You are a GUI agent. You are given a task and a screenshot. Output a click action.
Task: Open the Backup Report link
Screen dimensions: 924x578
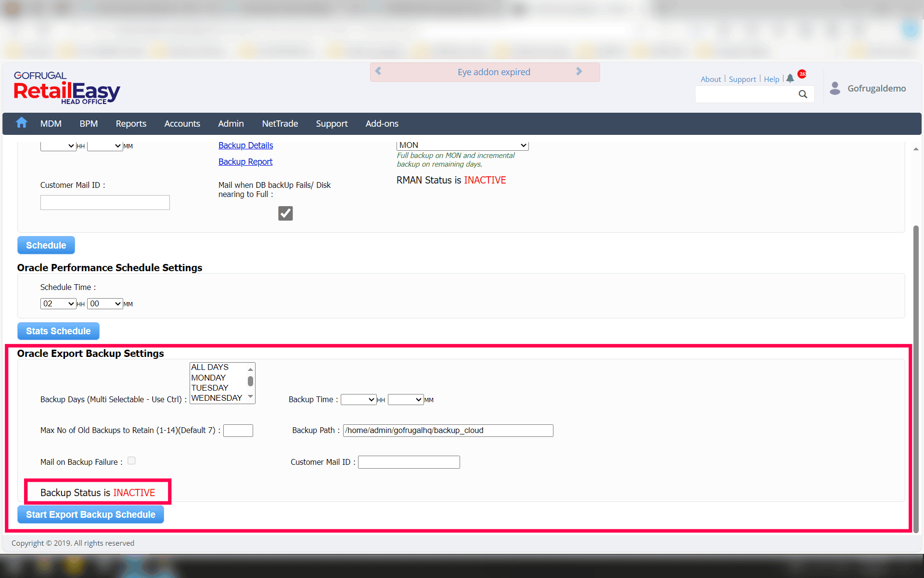245,162
